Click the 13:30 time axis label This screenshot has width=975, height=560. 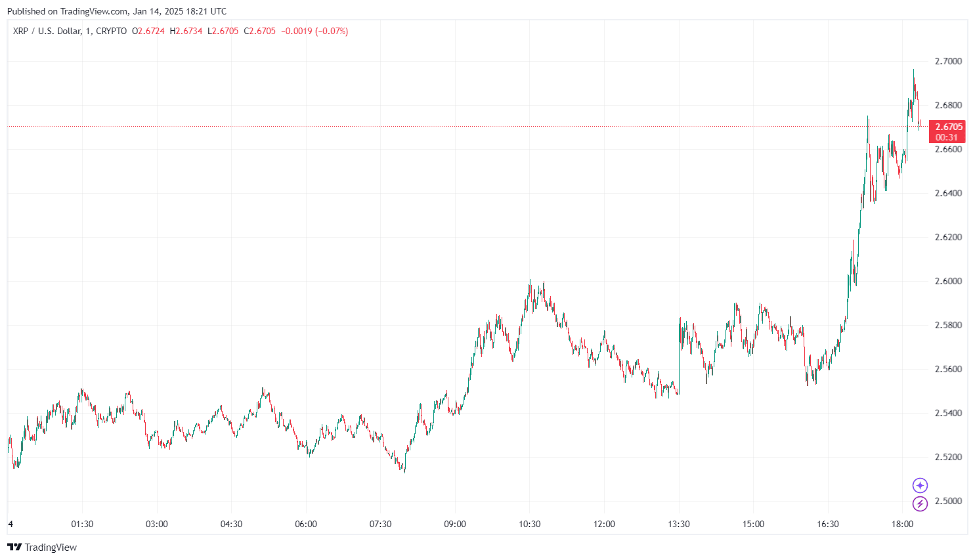[x=679, y=524]
